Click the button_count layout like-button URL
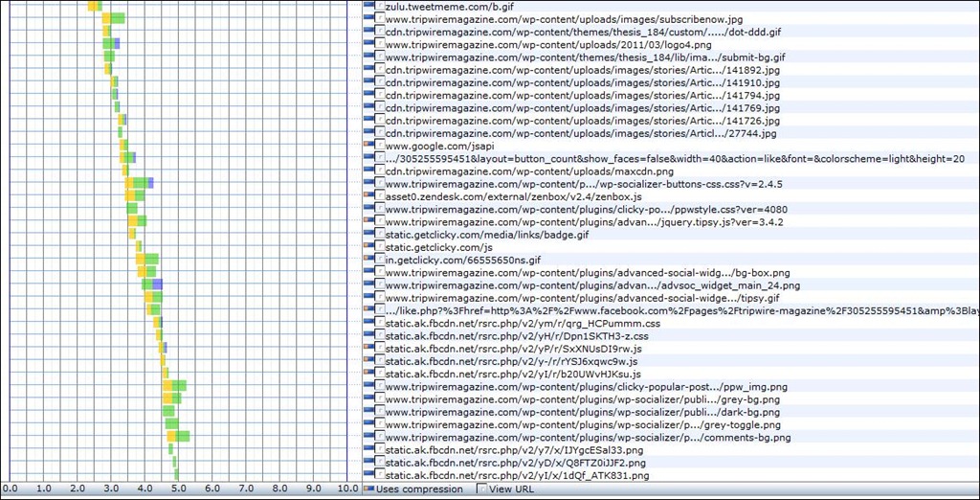 [x=675, y=158]
